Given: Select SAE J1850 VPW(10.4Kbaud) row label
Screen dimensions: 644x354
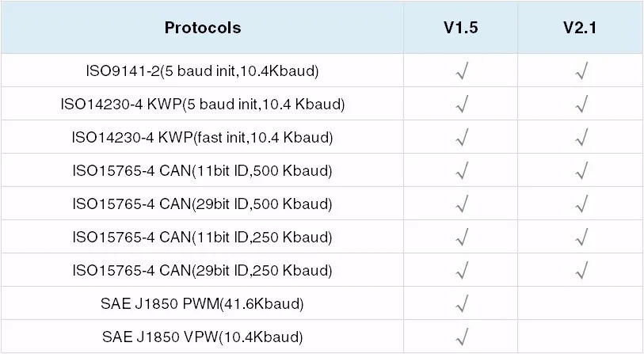Looking at the screenshot, I should point(202,337).
